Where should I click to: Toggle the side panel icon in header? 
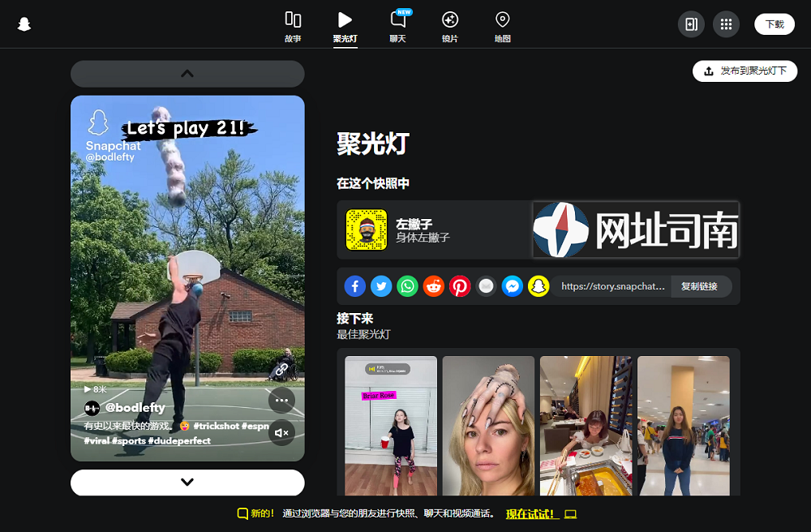coord(691,24)
